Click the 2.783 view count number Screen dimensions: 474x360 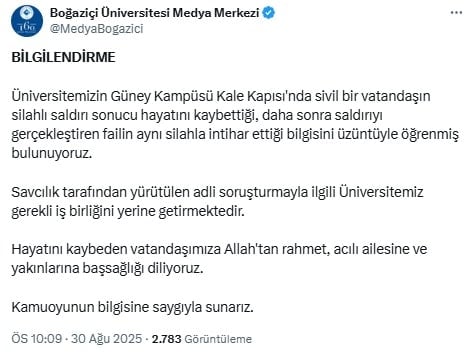tap(167, 339)
